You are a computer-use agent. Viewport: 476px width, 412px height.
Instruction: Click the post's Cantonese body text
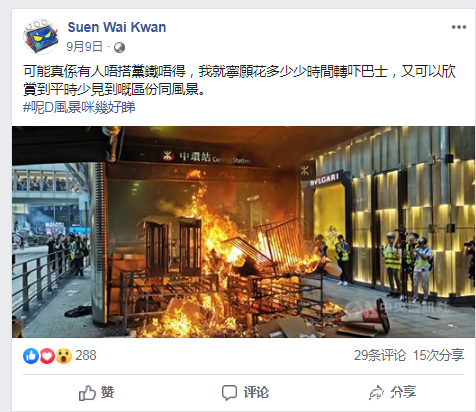pos(239,80)
